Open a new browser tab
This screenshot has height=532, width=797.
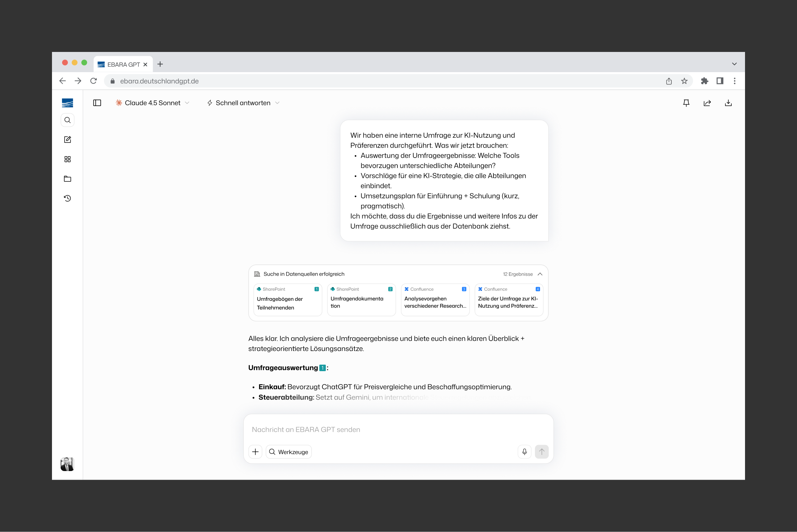coord(160,64)
